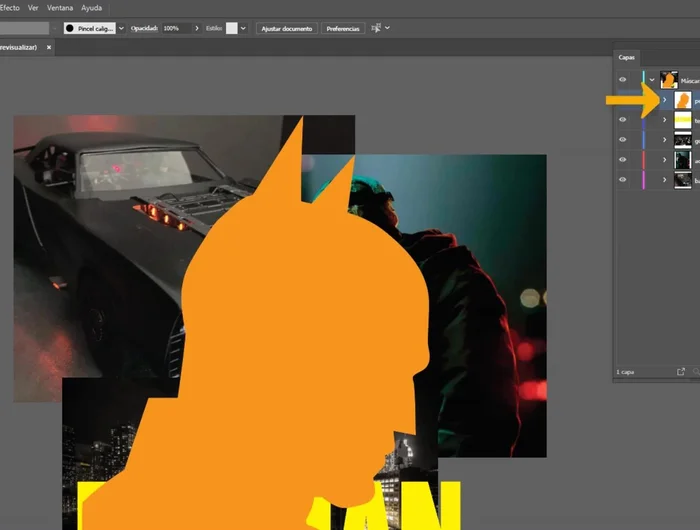
Task: Click the Ajustar documento button
Action: tap(287, 28)
